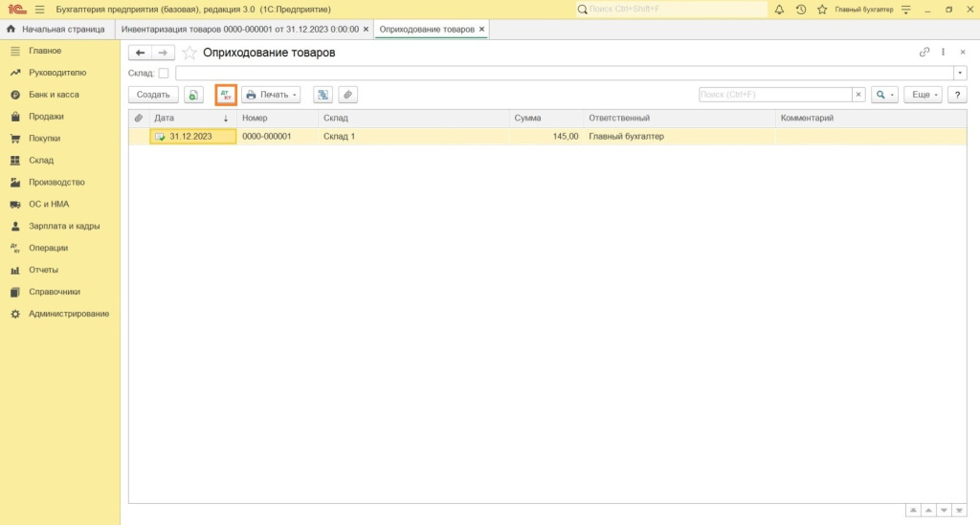Jump to the first list record

[x=913, y=511]
